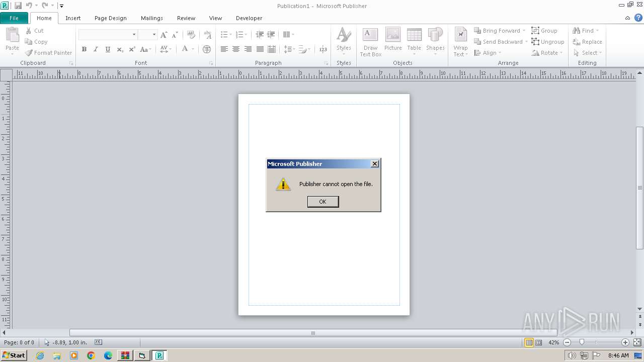Switch to the Page Design tab

(111, 18)
